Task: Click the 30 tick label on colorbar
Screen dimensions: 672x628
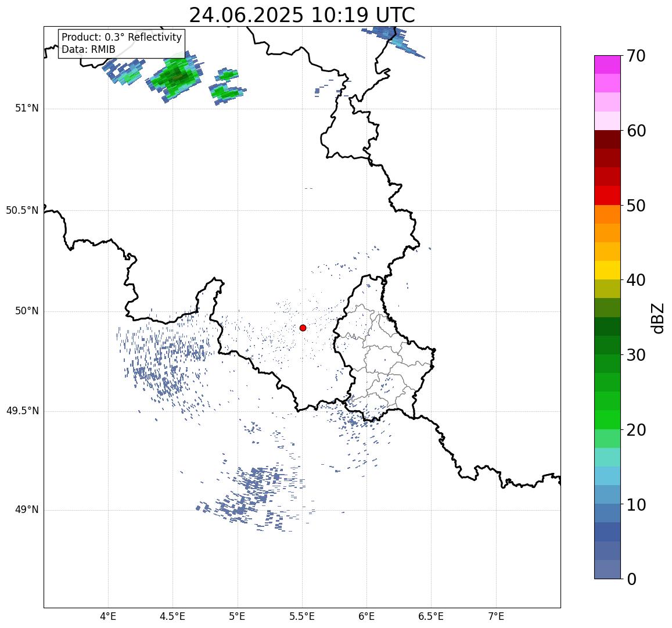Action: pos(636,355)
